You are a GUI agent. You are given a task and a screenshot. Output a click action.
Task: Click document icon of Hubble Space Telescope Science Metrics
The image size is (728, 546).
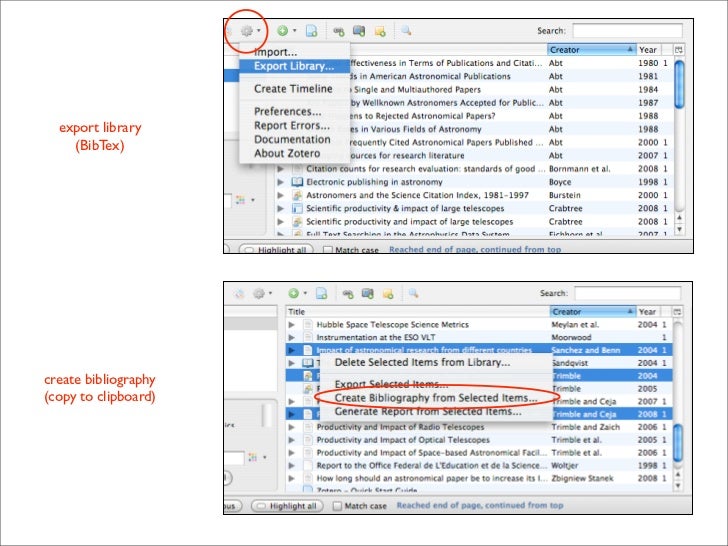(x=307, y=325)
